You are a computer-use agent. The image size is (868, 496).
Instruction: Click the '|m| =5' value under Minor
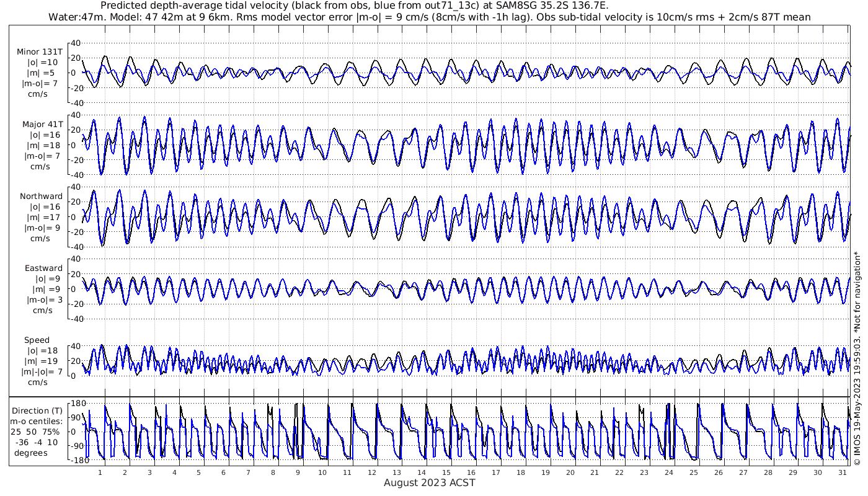42,73
